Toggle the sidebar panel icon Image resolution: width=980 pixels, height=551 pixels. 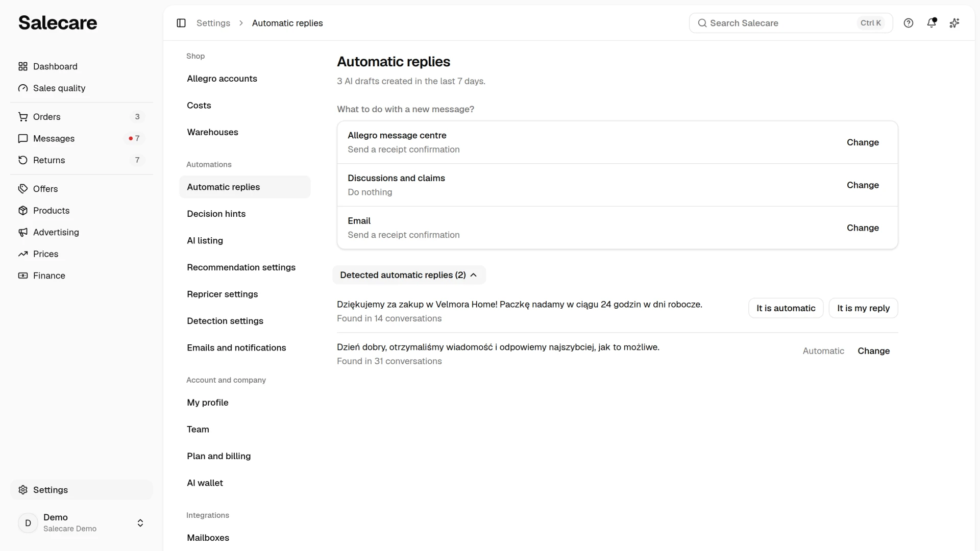coord(181,23)
